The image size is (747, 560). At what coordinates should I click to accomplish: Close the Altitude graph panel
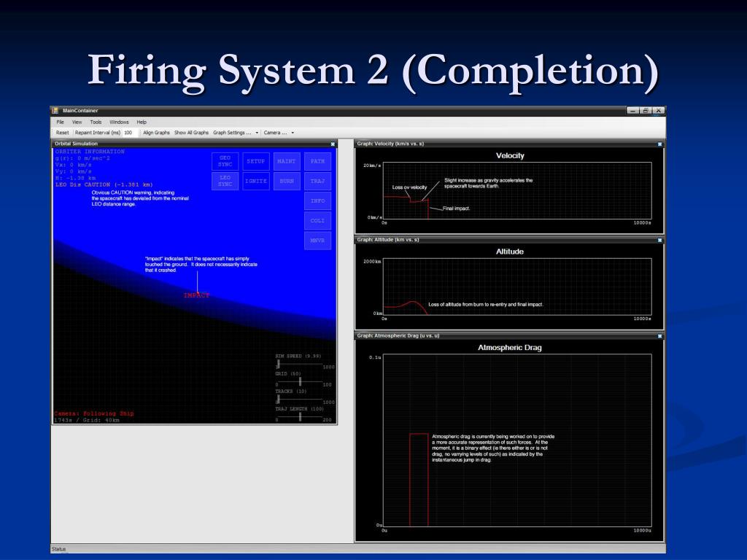point(659,240)
